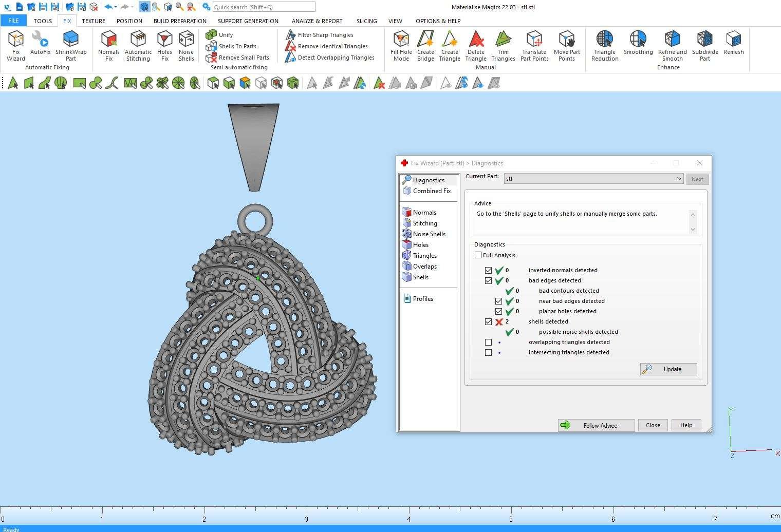Viewport: 781px width, 532px height.
Task: Check overlapping triangles detected option
Action: pyautogui.click(x=488, y=342)
